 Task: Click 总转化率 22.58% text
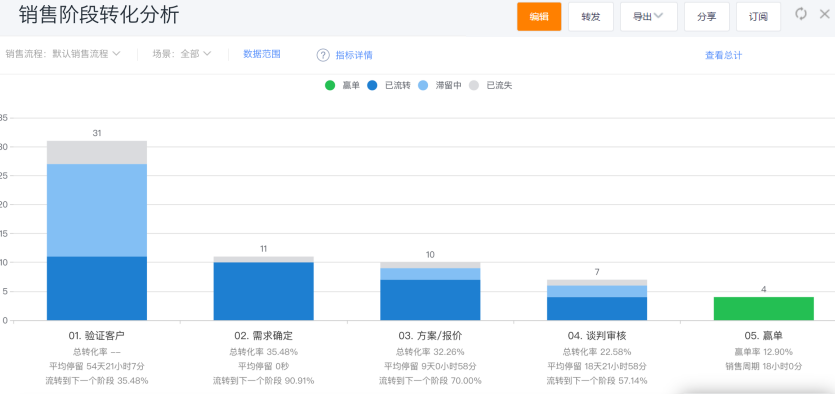597,352
